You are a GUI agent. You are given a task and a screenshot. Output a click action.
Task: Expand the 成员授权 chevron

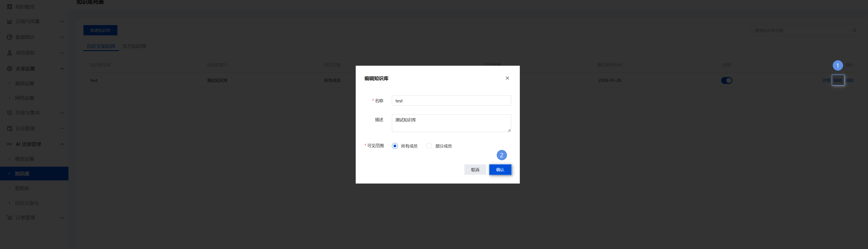point(62,53)
